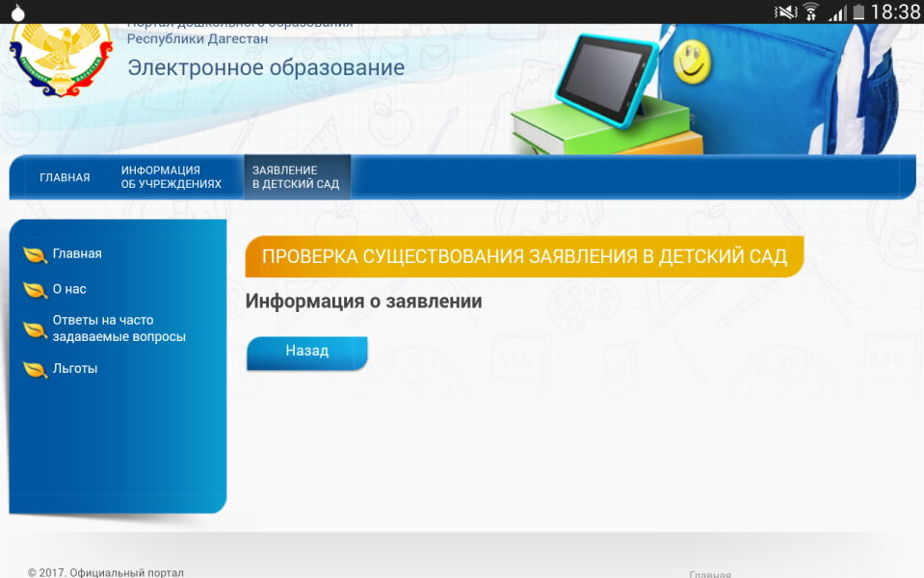
Task: Open the О нас sidebar link
Action: (x=69, y=289)
